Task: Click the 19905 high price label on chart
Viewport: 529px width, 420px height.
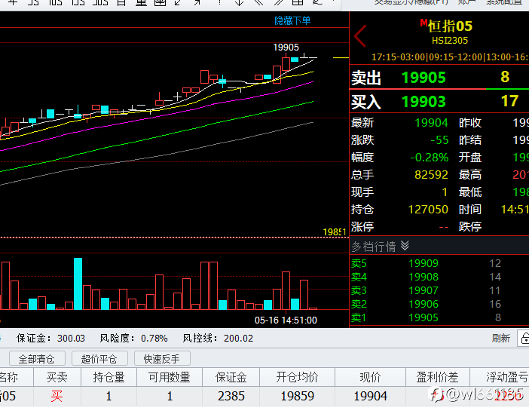Action: coord(286,48)
